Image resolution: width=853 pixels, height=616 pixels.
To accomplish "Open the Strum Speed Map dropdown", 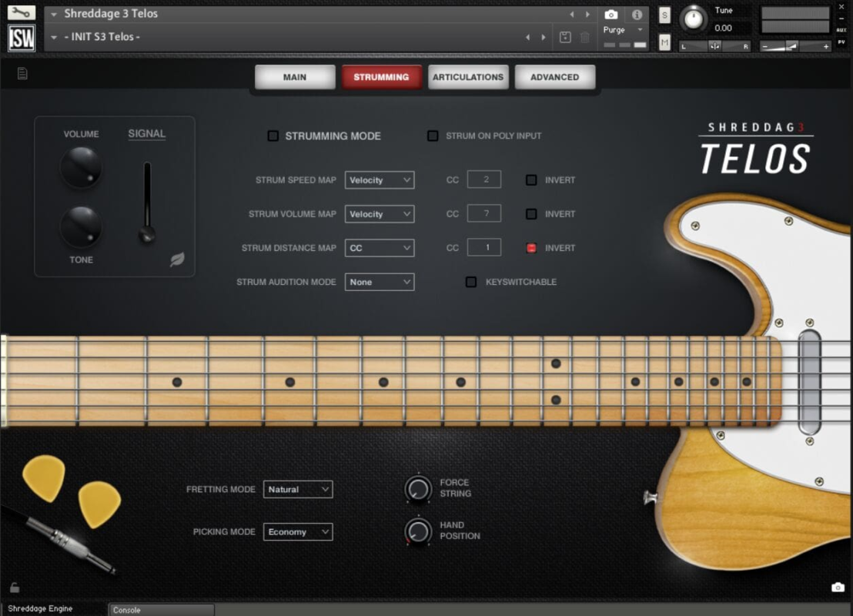I will pos(380,180).
